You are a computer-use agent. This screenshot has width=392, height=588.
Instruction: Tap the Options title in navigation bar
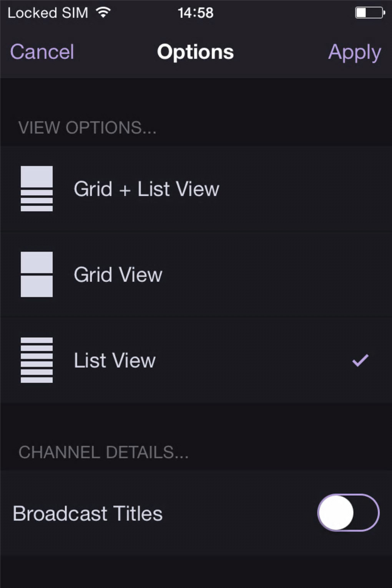195,52
